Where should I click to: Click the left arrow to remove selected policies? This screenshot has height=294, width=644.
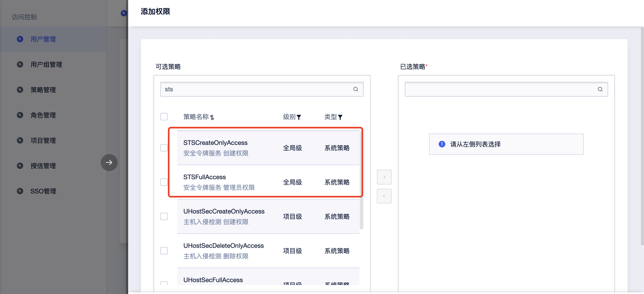tap(384, 196)
